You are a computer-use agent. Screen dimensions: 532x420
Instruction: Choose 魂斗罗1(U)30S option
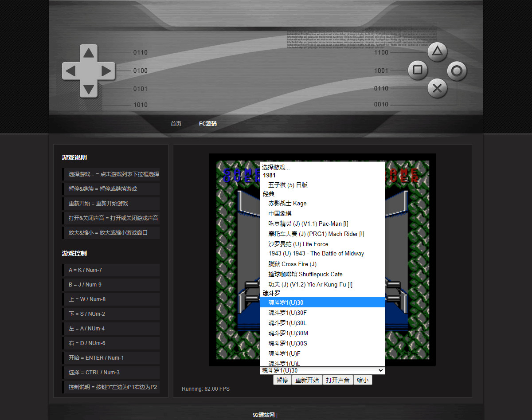coord(322,343)
